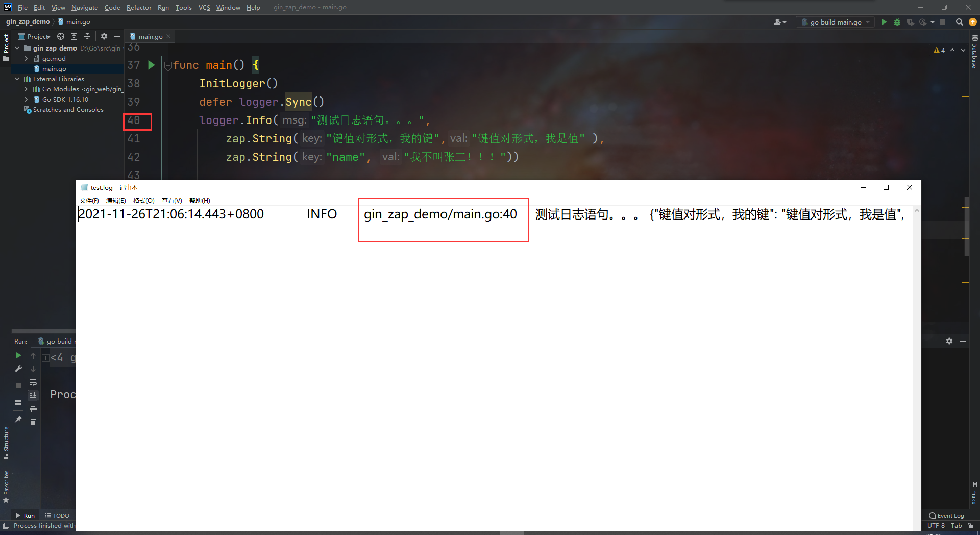Open the Refactor menu

pyautogui.click(x=139, y=7)
